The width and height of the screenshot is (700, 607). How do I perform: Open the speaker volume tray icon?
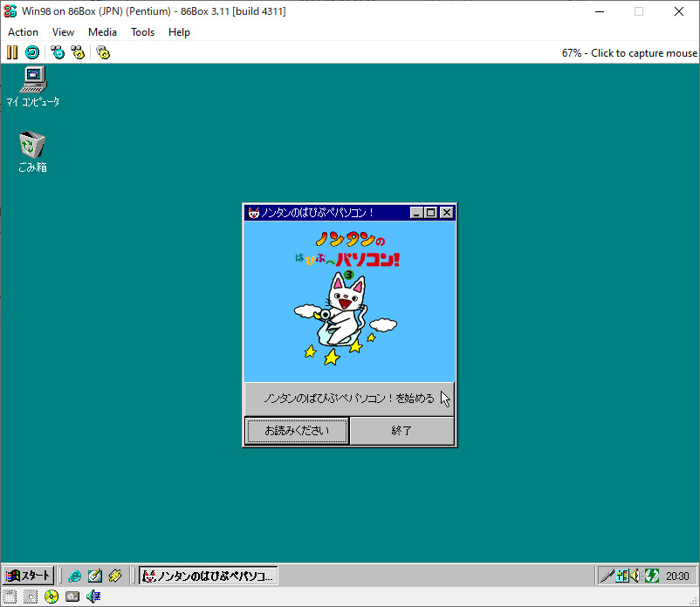(635, 576)
